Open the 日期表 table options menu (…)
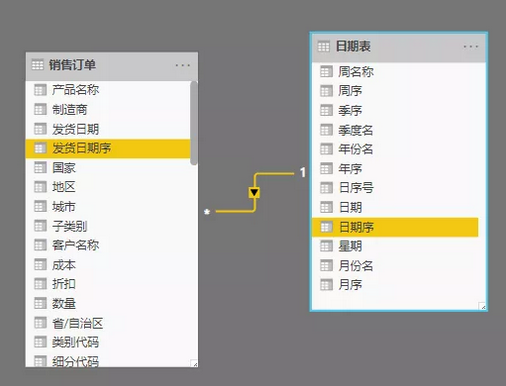506x386 pixels. pos(471,47)
